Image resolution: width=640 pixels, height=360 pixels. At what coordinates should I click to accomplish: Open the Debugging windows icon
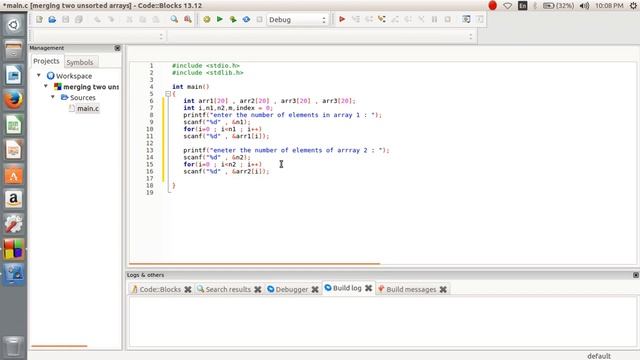click(466, 19)
